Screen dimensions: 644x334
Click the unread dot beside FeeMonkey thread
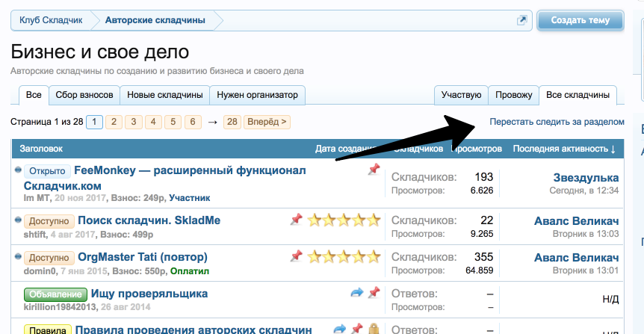click(x=18, y=170)
